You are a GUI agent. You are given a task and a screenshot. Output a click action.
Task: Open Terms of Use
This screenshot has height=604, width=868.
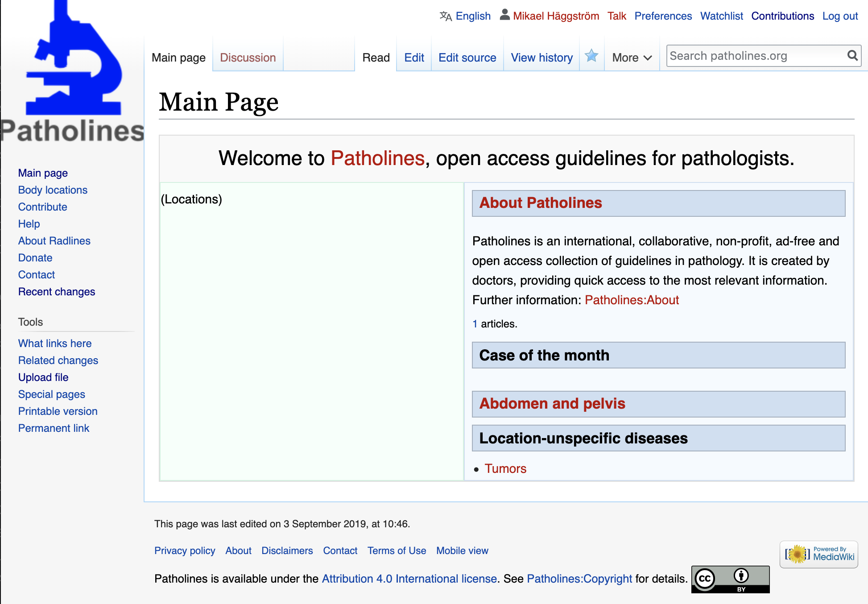coord(397,551)
